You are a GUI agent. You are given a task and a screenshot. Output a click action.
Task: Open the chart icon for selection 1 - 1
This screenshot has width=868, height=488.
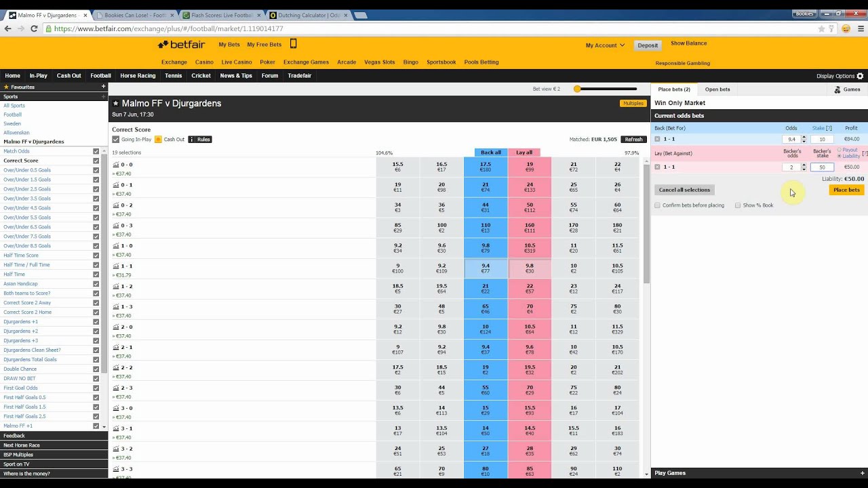(115, 266)
